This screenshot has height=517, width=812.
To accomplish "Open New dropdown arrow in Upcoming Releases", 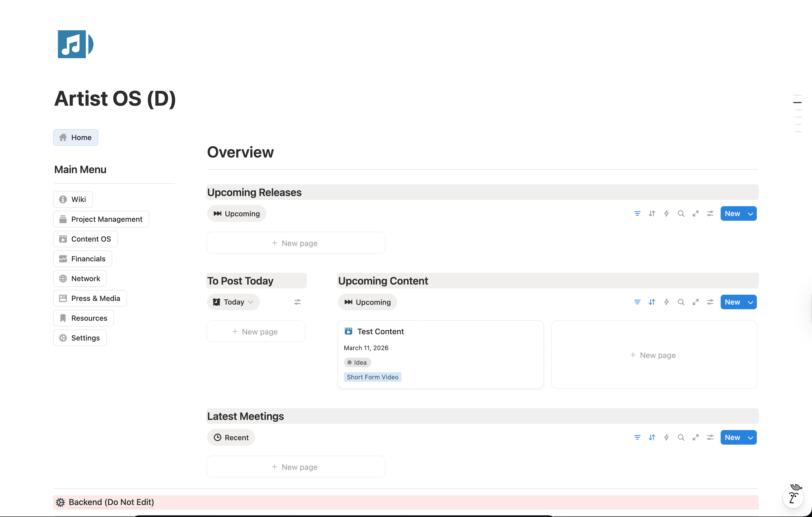I will (x=750, y=213).
